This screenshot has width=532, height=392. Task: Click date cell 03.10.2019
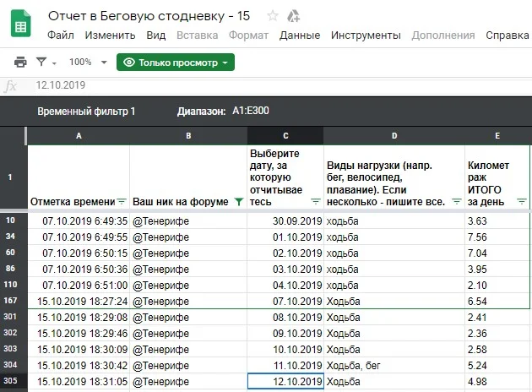tap(285, 269)
